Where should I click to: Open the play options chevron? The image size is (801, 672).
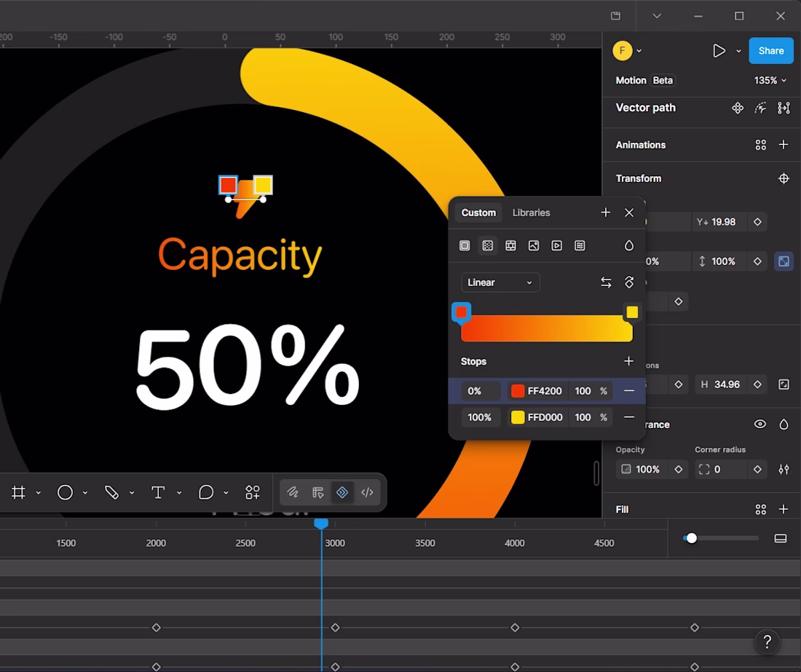[738, 51]
